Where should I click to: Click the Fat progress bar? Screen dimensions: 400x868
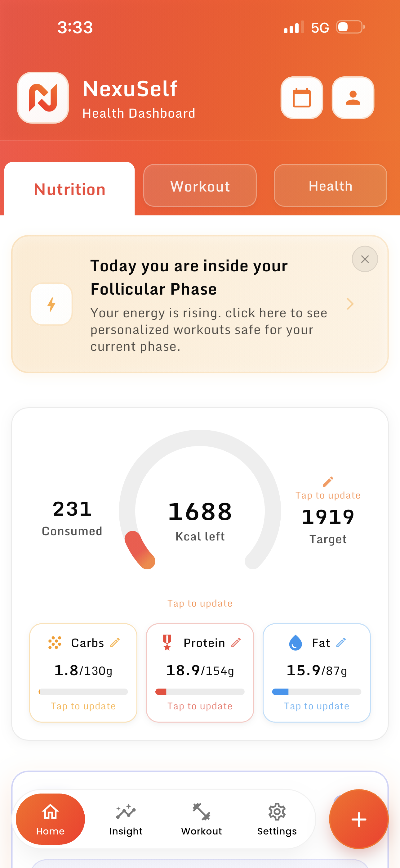pyautogui.click(x=317, y=692)
